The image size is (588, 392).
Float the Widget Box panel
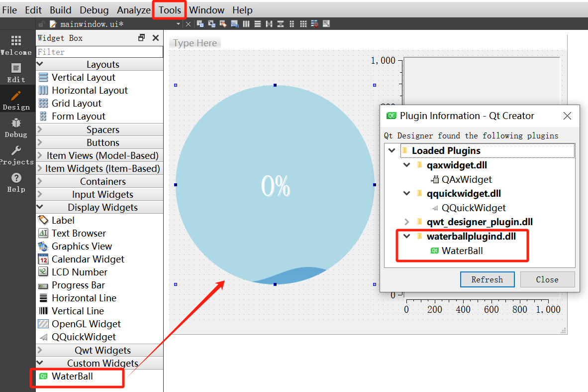click(141, 37)
